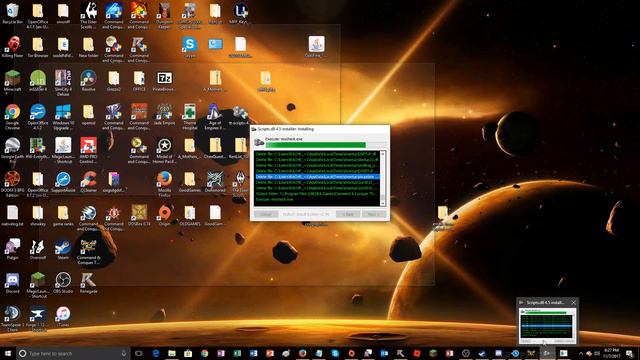Open the Scripts.dll installer taskbar preview thumbnail
This screenshot has height=360, width=640.
pyautogui.click(x=547, y=326)
